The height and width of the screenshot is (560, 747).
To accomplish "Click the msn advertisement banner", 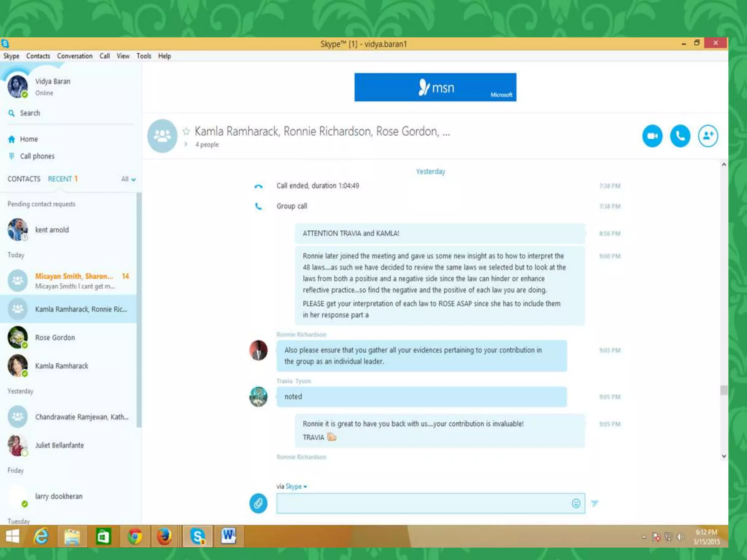I will click(x=435, y=87).
